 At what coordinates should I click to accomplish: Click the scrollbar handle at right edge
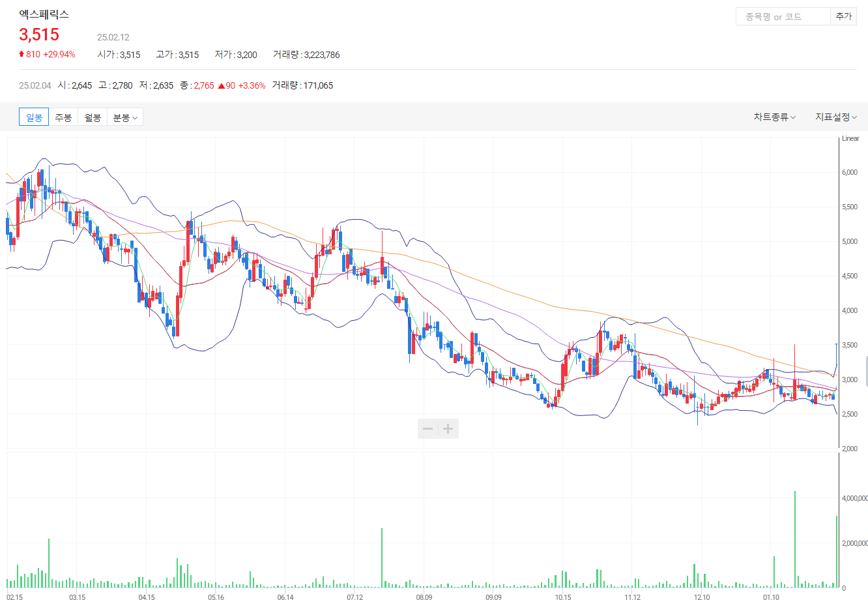coord(866,372)
